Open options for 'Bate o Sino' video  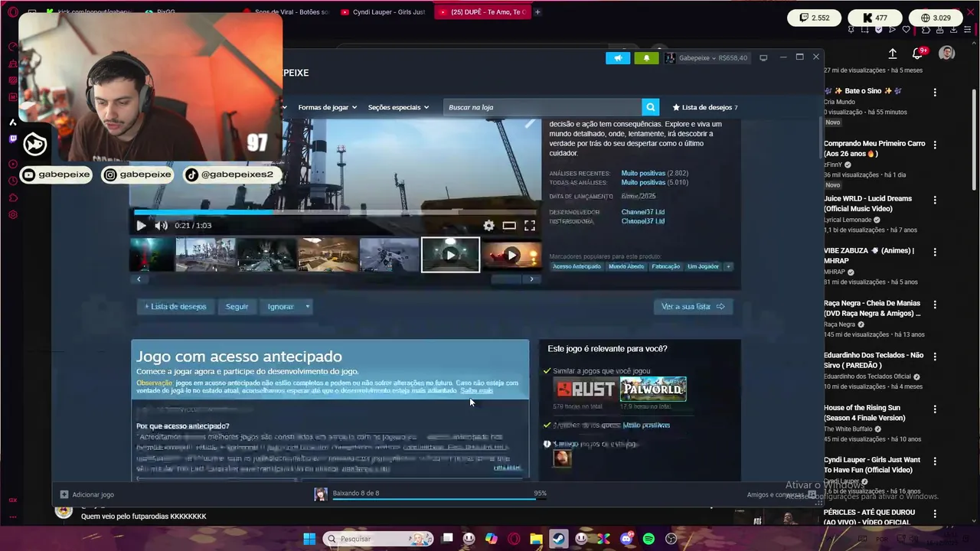[x=935, y=92]
